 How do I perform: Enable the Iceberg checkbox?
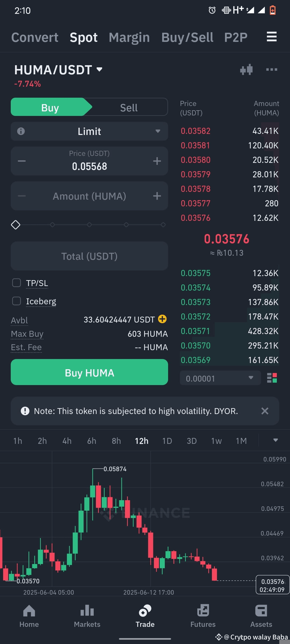click(x=17, y=301)
